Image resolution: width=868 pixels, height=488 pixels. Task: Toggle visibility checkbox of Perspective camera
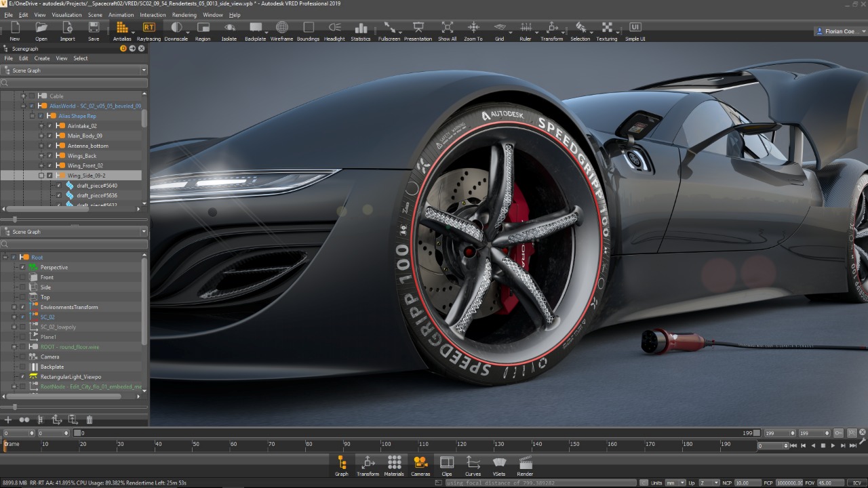click(x=22, y=267)
